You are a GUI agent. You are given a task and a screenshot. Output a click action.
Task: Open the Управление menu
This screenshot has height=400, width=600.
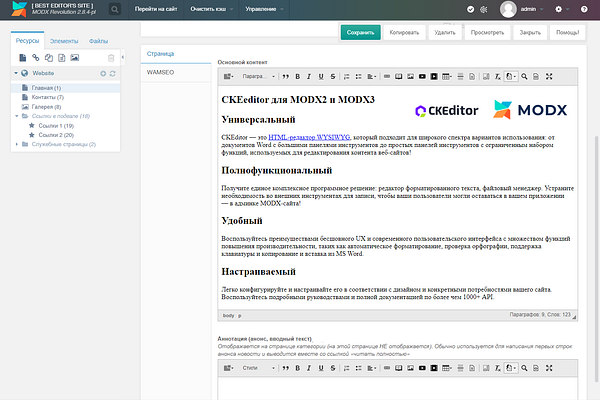(x=264, y=9)
